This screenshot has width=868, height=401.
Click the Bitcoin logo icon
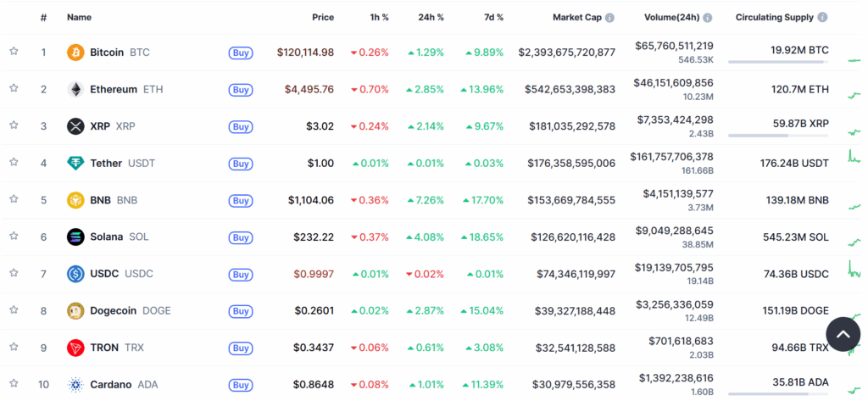pos(75,53)
